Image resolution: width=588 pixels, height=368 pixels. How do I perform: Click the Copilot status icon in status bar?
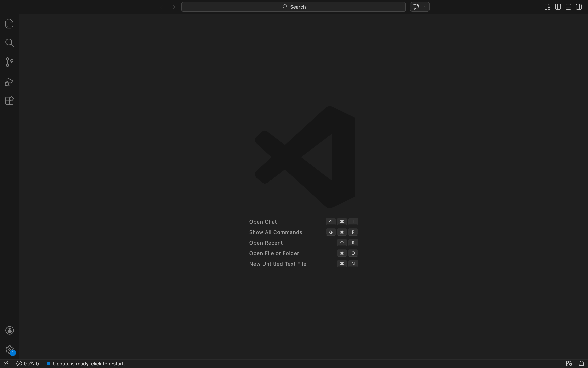point(569,363)
